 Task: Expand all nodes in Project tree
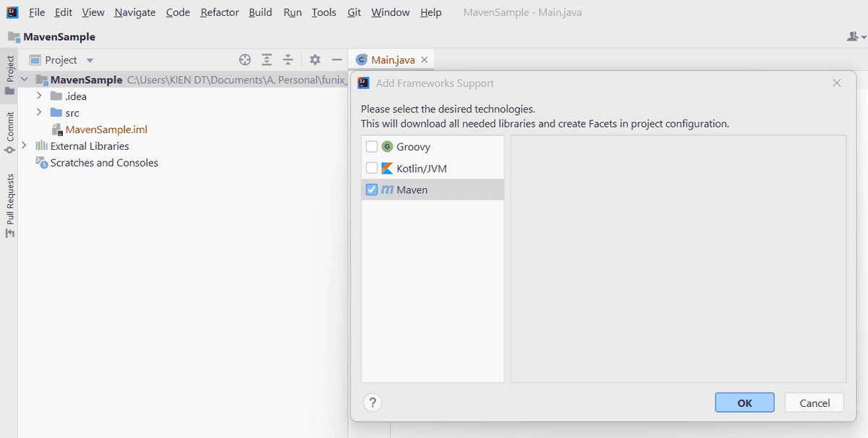(266, 59)
